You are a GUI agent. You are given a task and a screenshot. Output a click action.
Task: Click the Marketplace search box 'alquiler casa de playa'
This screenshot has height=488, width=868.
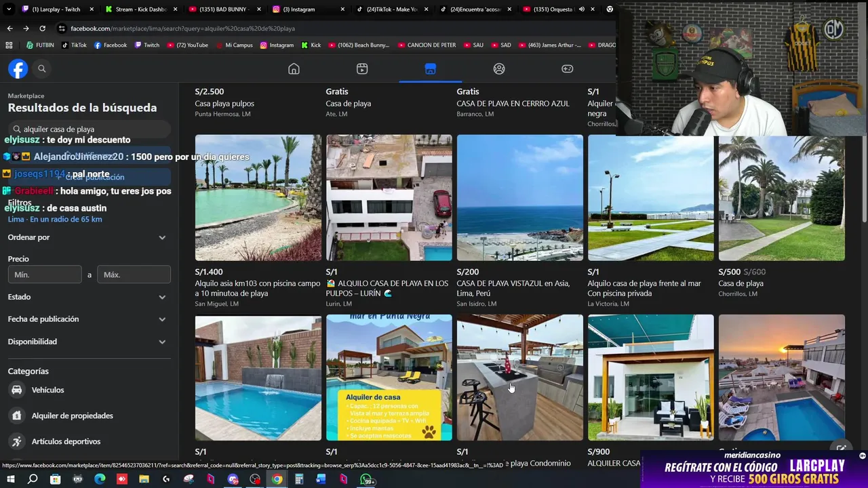tap(90, 129)
